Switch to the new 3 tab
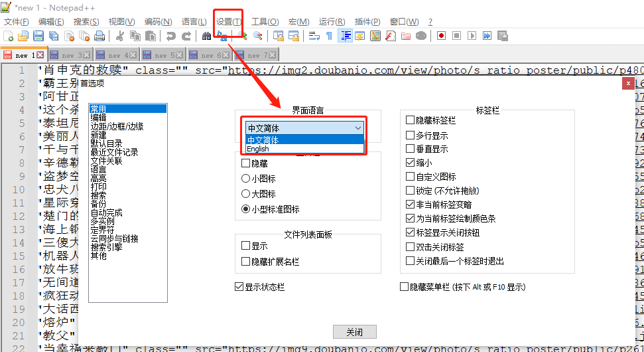This screenshot has width=644, height=352. 71,55
